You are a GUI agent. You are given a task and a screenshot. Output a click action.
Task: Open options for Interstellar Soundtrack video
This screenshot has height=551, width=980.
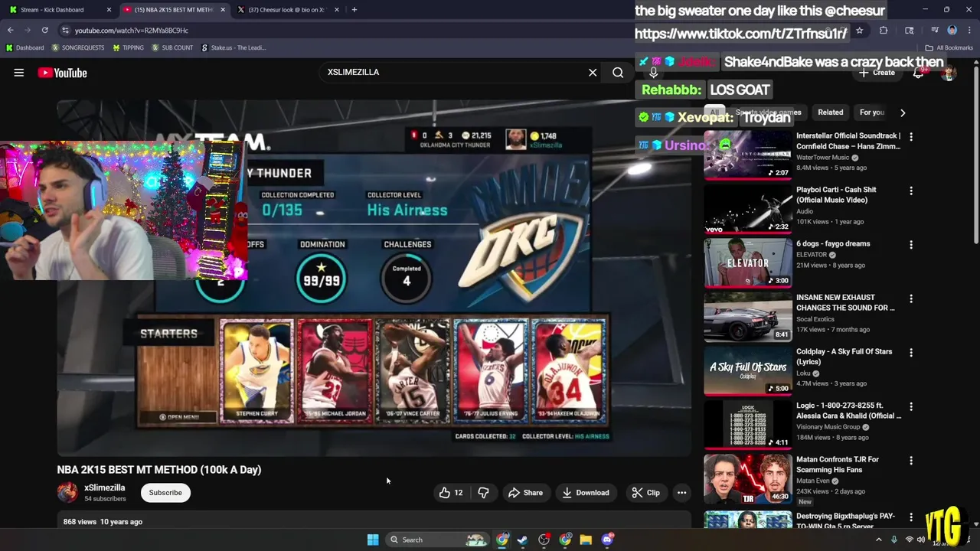pyautogui.click(x=911, y=137)
